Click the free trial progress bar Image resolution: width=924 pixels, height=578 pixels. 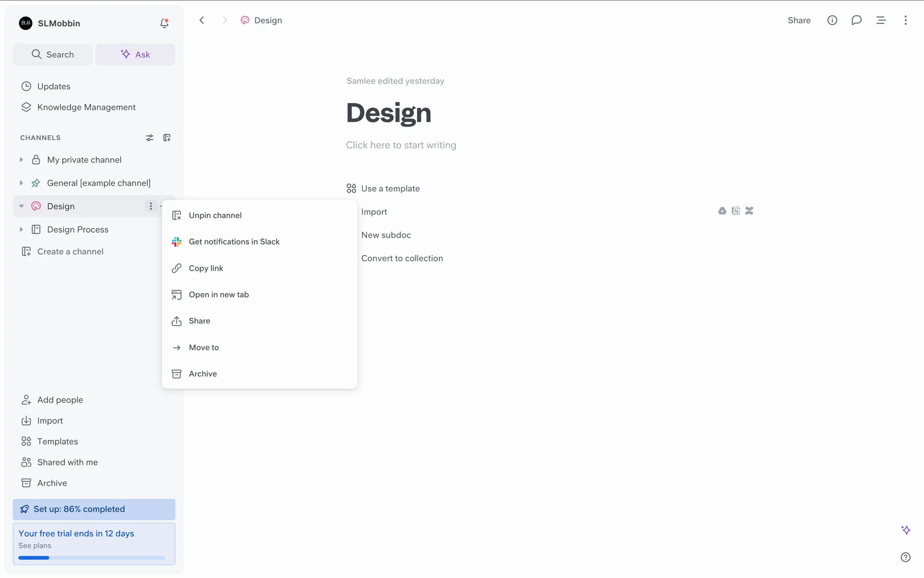coord(91,558)
